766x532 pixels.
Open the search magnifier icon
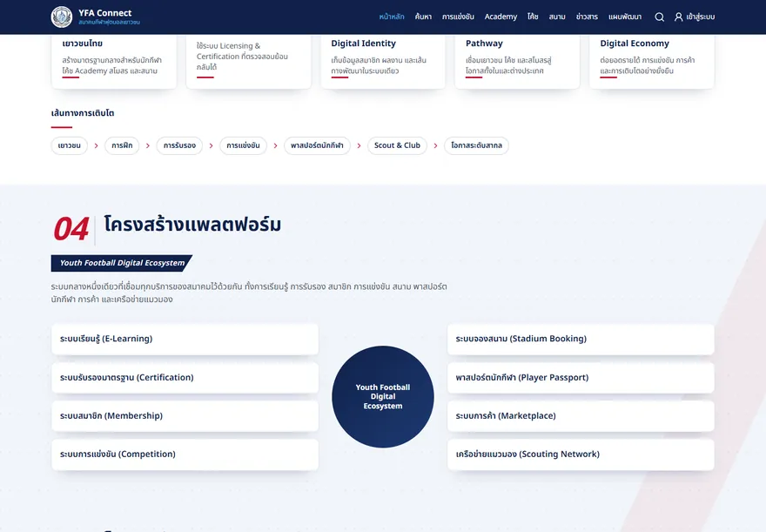click(659, 17)
